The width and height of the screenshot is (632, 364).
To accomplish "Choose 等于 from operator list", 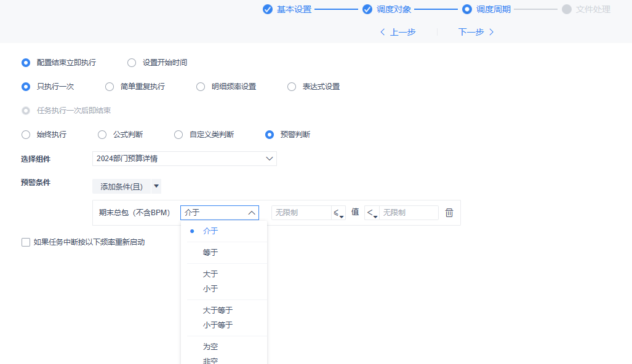I will click(210, 253).
